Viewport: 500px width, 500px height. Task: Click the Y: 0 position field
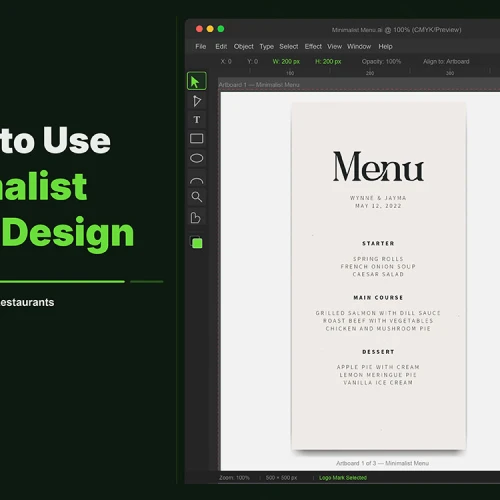253,62
